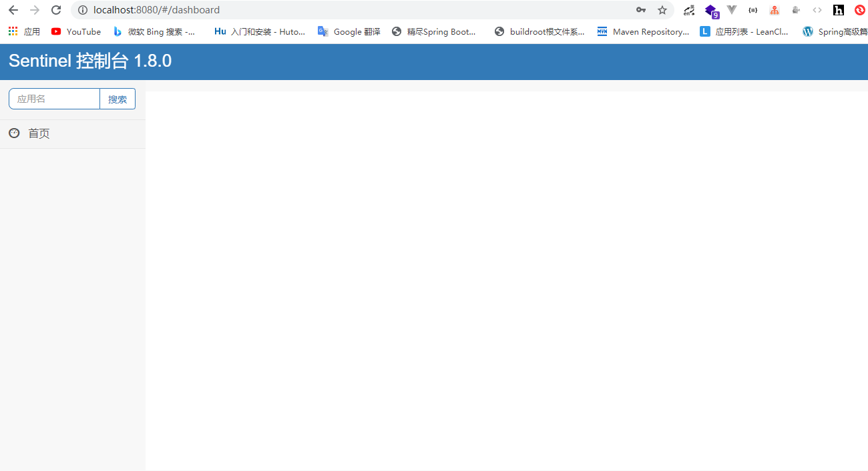Click the browser back arrow
The image size is (868, 471).
pyautogui.click(x=13, y=10)
